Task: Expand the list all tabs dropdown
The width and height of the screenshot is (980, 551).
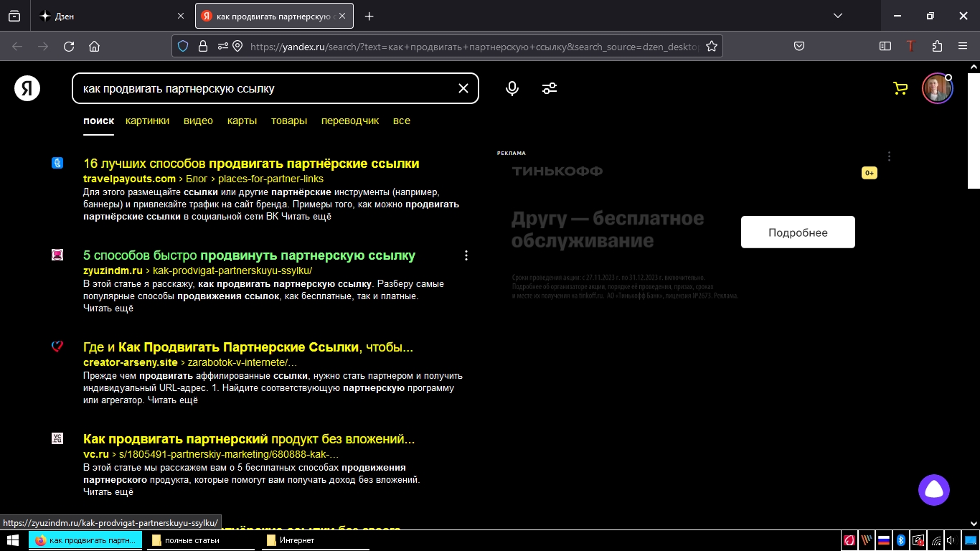Action: coord(837,16)
